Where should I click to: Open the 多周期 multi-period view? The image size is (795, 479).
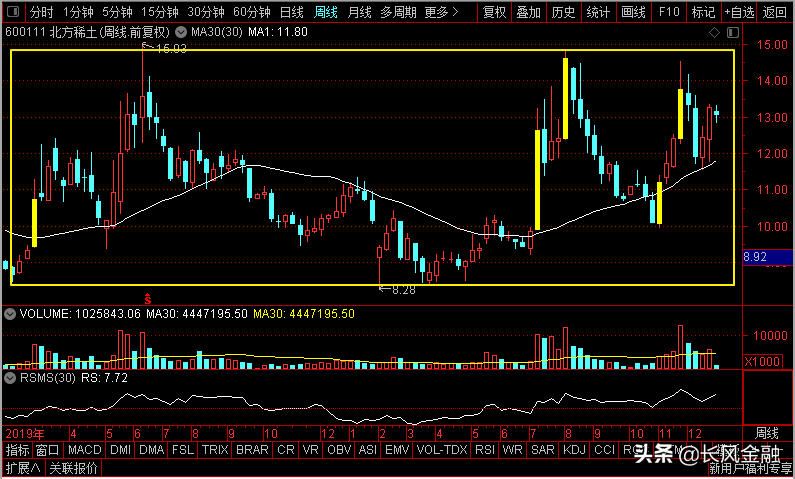pos(399,12)
